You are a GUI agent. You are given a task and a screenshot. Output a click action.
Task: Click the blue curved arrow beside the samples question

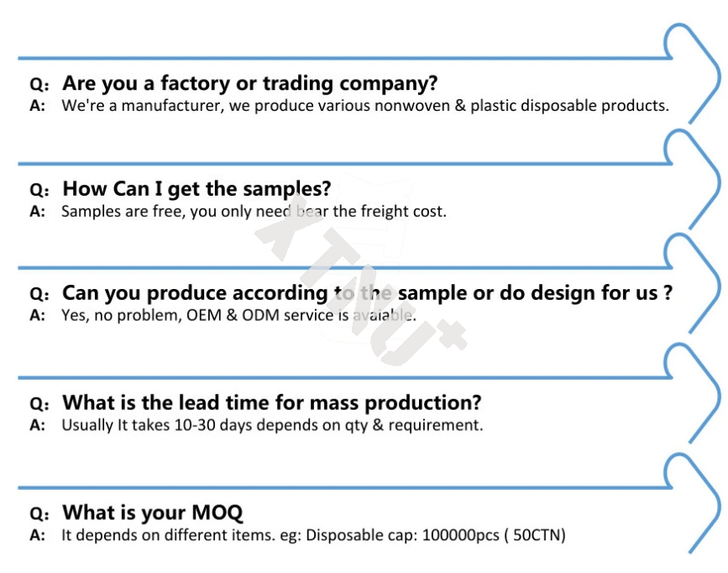click(x=692, y=179)
